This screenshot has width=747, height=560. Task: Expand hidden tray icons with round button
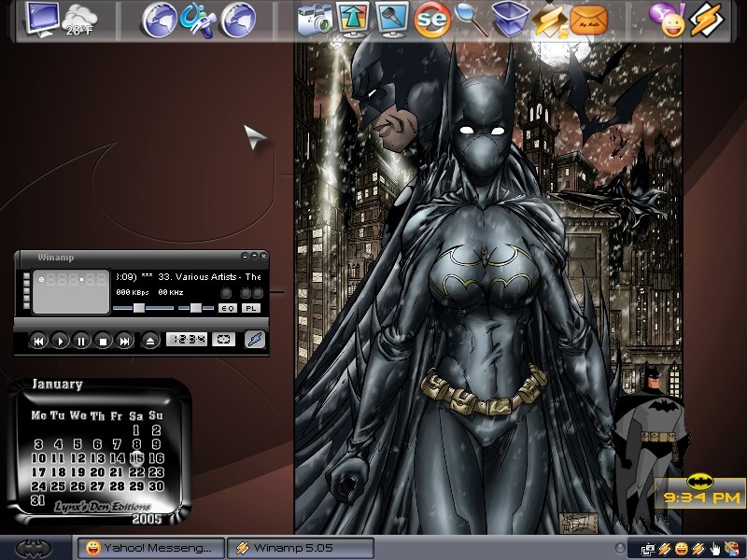[x=620, y=548]
